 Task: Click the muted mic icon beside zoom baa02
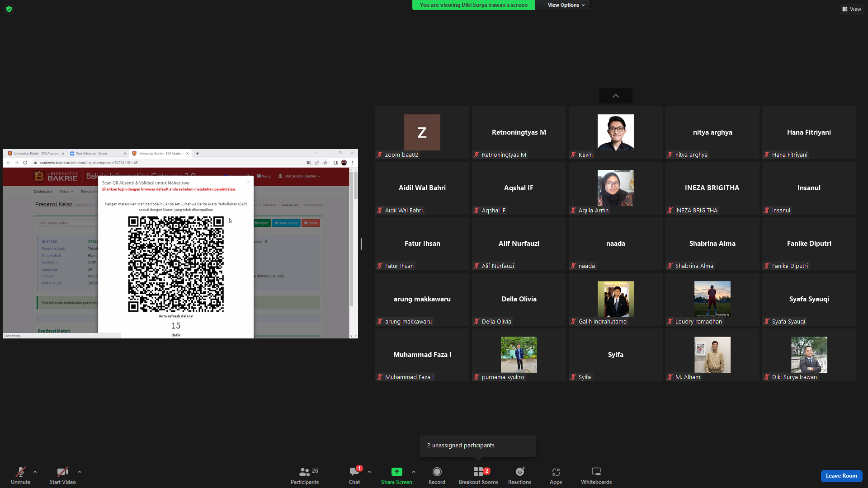pos(380,155)
